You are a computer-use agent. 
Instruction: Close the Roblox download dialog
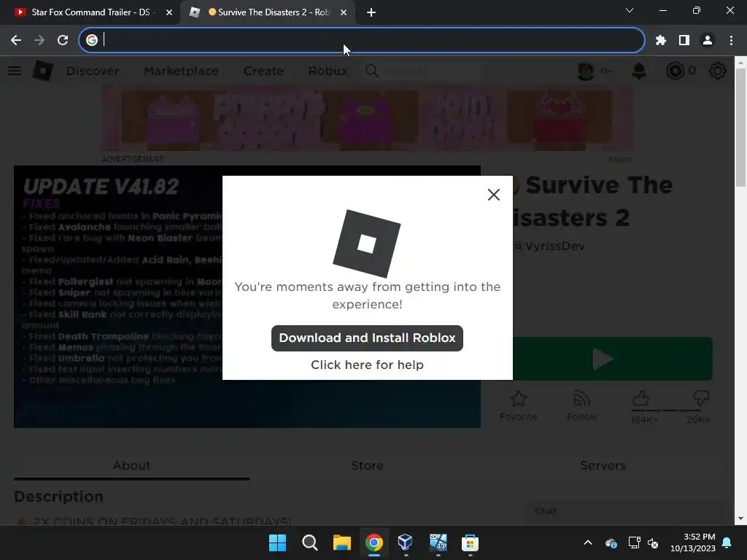(494, 194)
